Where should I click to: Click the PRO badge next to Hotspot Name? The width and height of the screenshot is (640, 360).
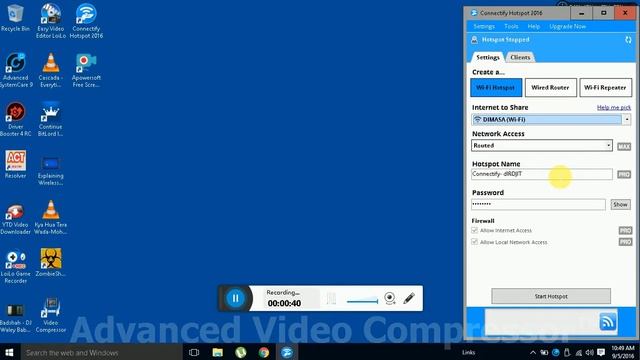(624, 174)
